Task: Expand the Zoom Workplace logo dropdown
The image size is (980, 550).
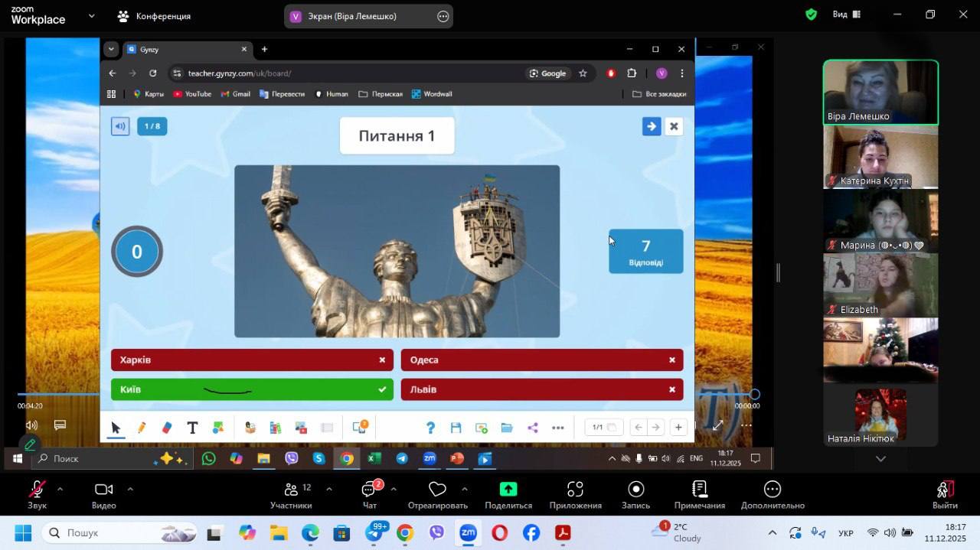Action: [x=92, y=15]
